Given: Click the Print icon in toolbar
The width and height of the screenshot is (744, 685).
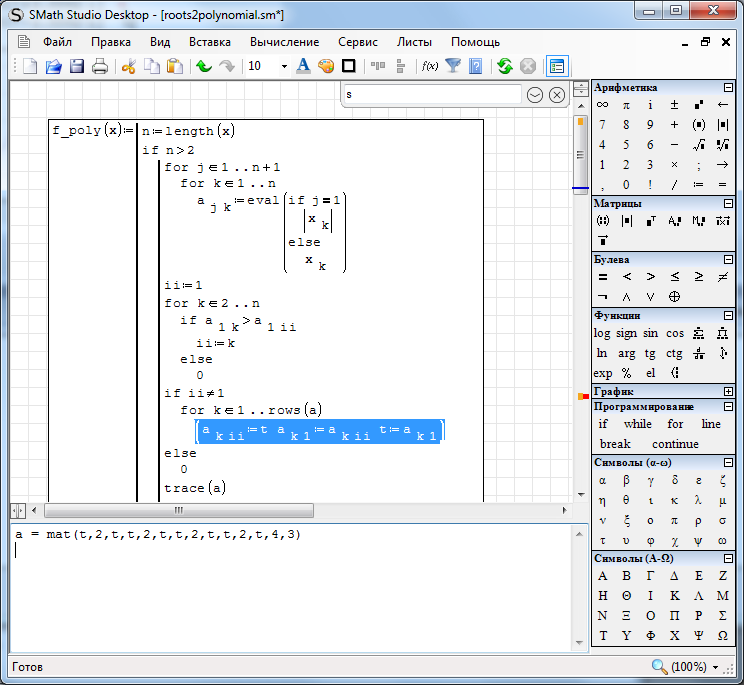Looking at the screenshot, I should (100, 67).
